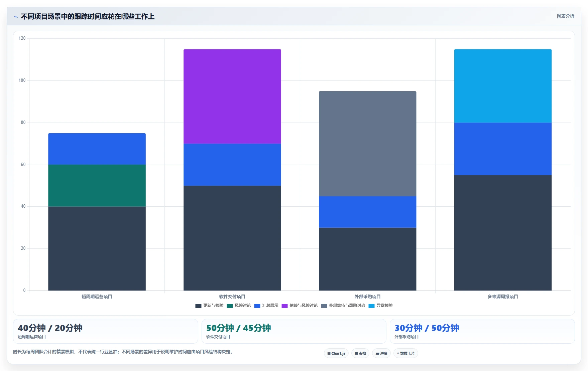Click the footnote text starting 时长为每周团队合计
This screenshot has width=588, height=371.
tap(123, 352)
